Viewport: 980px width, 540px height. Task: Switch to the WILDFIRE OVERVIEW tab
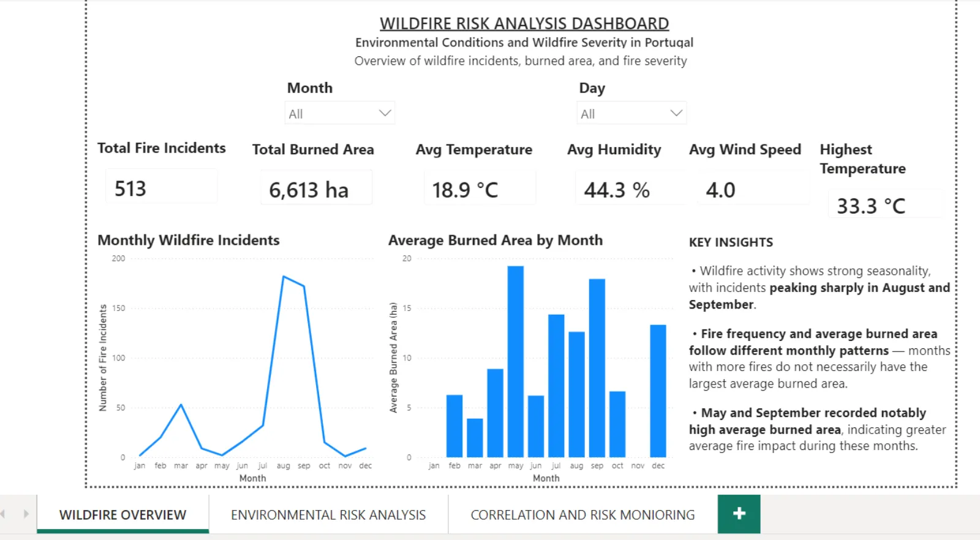[x=123, y=514]
